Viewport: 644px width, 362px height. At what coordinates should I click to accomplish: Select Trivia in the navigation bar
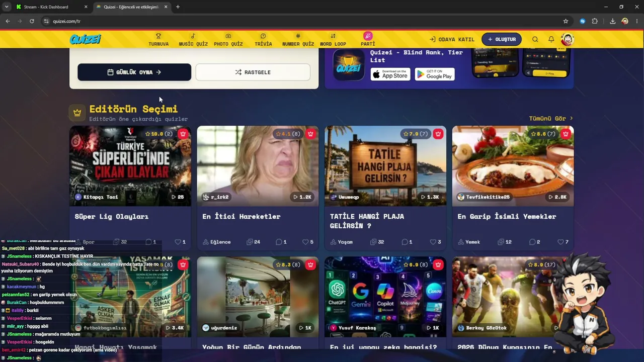pyautogui.click(x=263, y=40)
